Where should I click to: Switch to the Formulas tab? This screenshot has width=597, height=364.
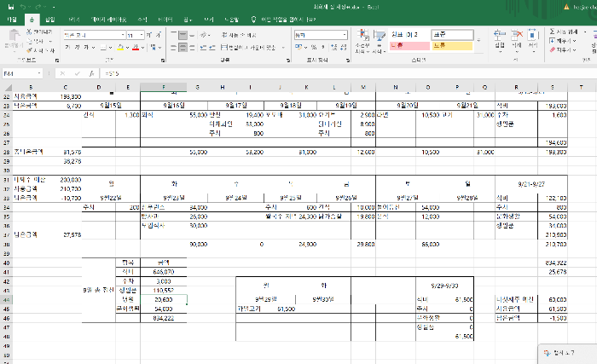pyautogui.click(x=142, y=20)
